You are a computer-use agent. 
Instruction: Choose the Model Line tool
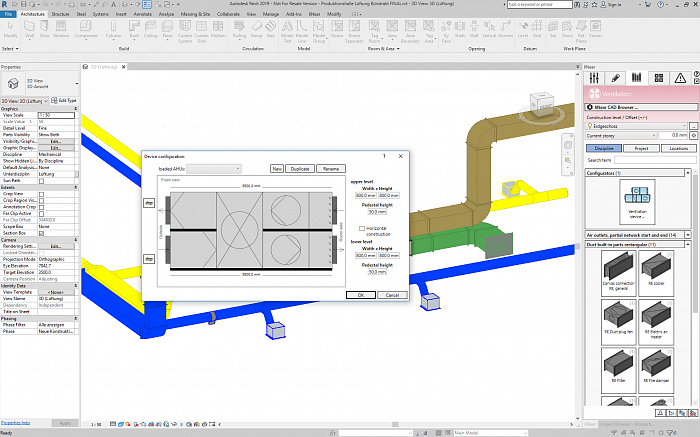[302, 31]
